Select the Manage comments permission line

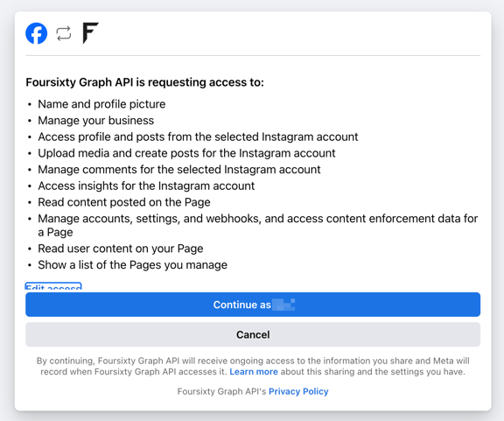(x=179, y=170)
